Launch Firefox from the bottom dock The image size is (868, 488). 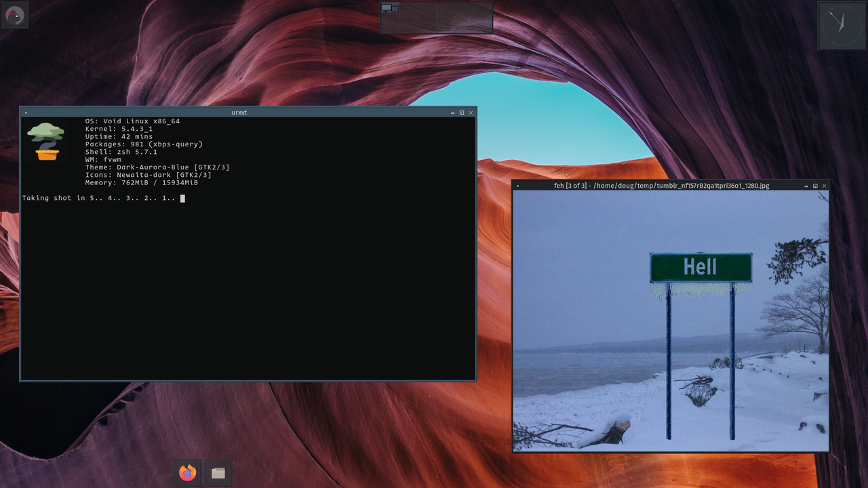(188, 472)
